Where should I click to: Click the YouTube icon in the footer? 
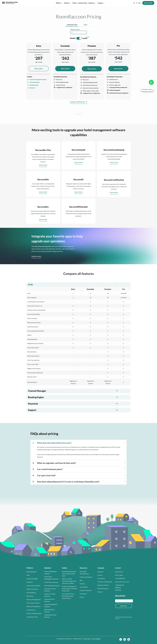(129, 639)
